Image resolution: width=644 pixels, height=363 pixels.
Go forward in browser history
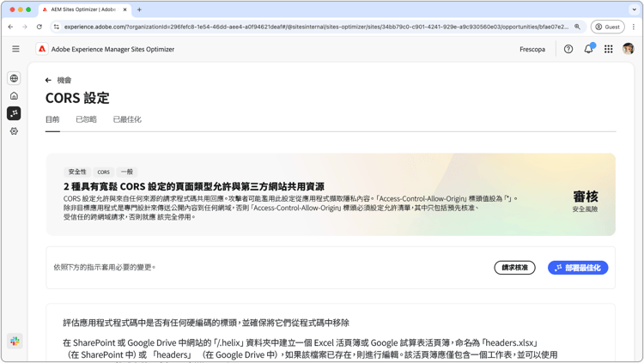25,27
